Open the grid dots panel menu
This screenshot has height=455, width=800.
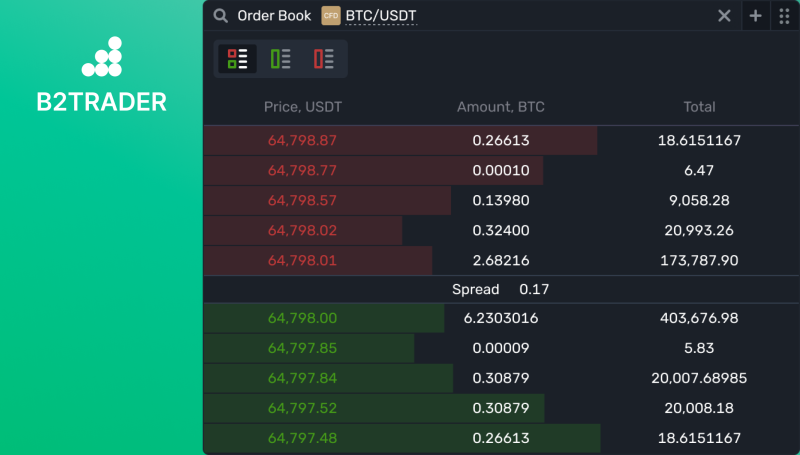coord(784,16)
